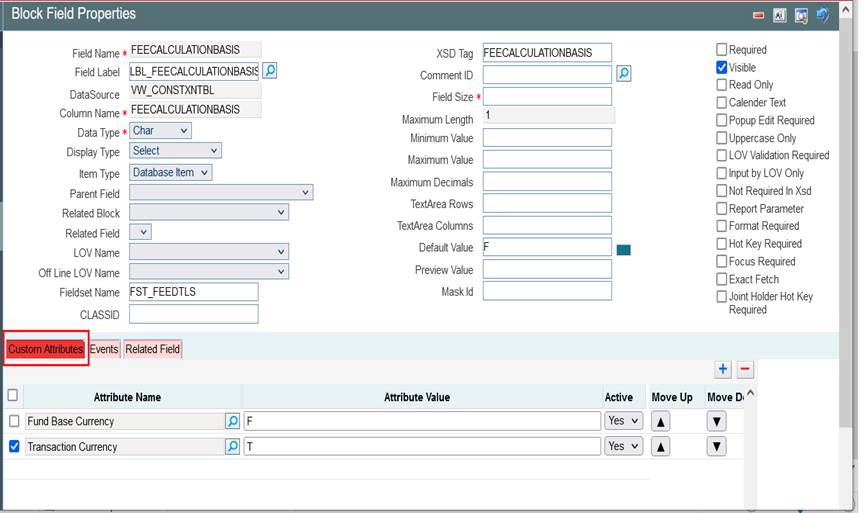864x513 pixels.
Task: Open the Related Field dropdown
Action: point(140,232)
